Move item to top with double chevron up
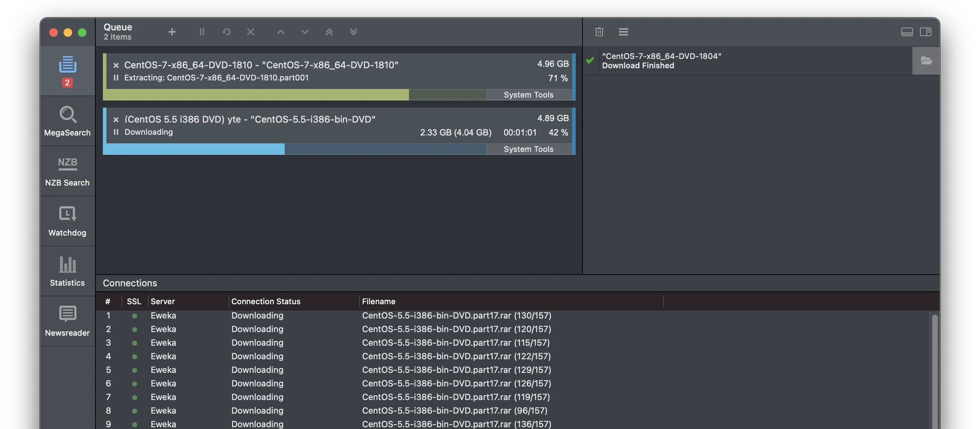The height and width of the screenshot is (429, 980). 329,32
